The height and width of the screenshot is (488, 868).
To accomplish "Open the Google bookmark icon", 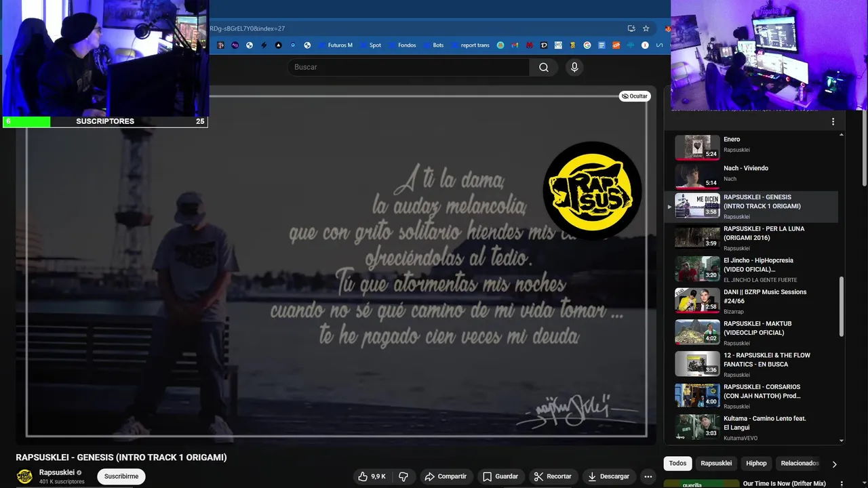I will click(587, 45).
